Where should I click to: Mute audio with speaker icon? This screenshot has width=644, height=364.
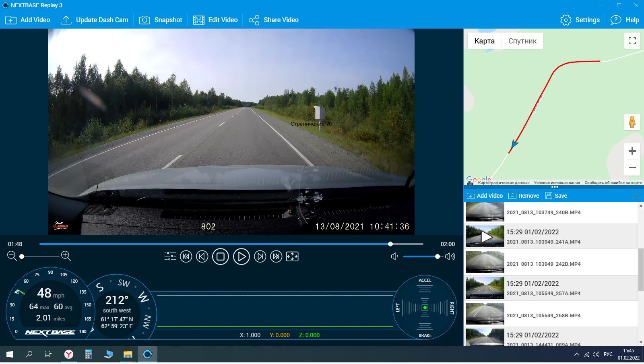click(x=394, y=256)
